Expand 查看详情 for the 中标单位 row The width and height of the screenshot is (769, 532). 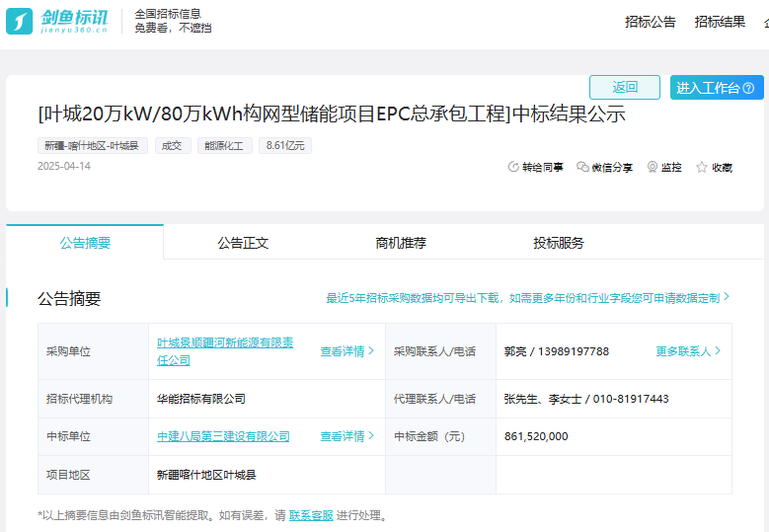coord(346,436)
